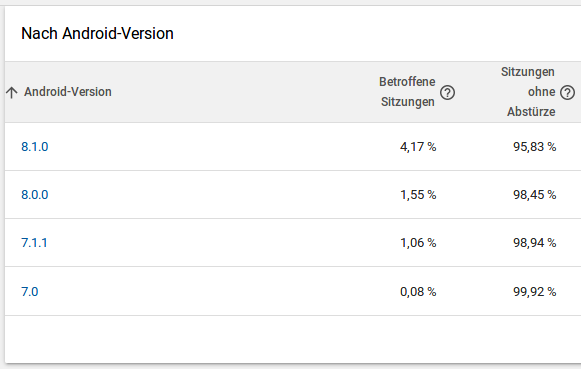Select the 4,17 % affected sessions value
Image resolution: width=581 pixels, height=369 pixels.
418,147
